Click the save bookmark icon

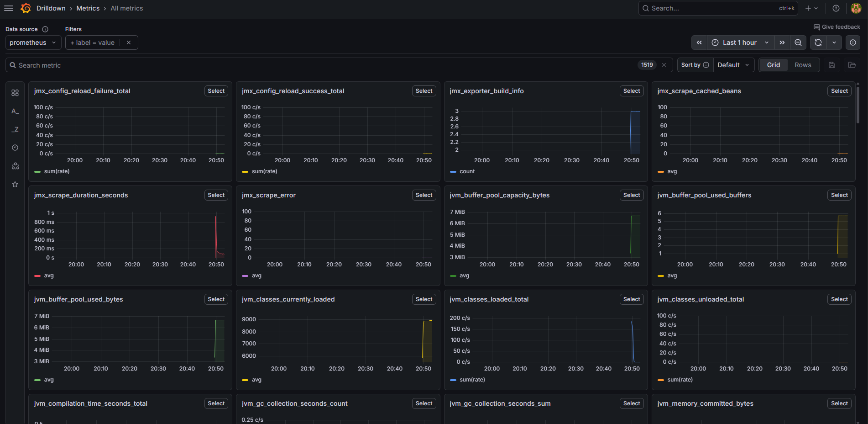point(831,65)
